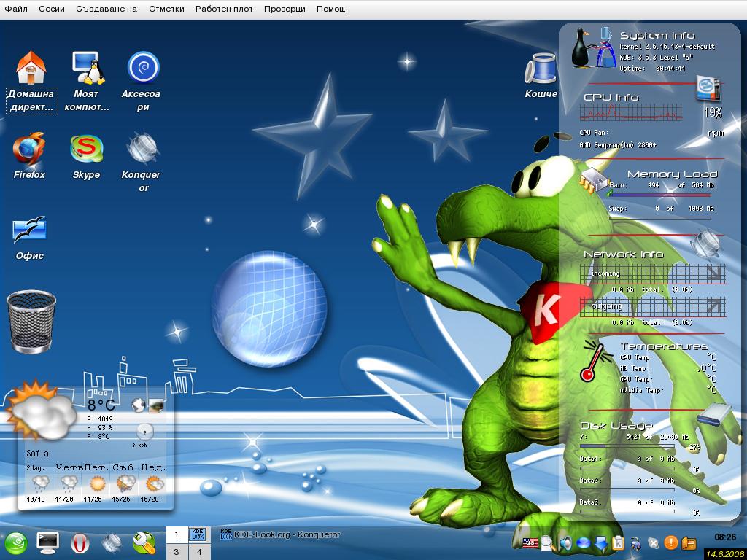Click the blue download arrow tray icon
747x560 pixels.
point(601,542)
